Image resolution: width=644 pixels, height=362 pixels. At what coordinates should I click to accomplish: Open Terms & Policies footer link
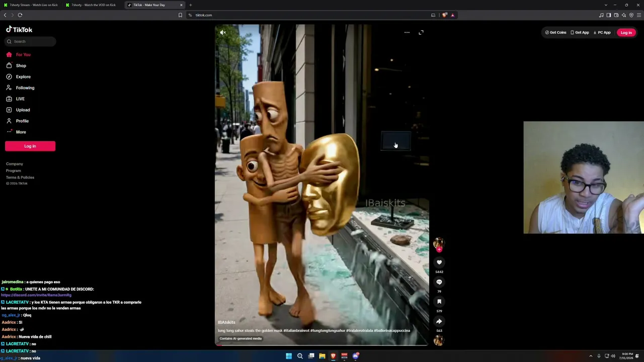(x=20, y=177)
